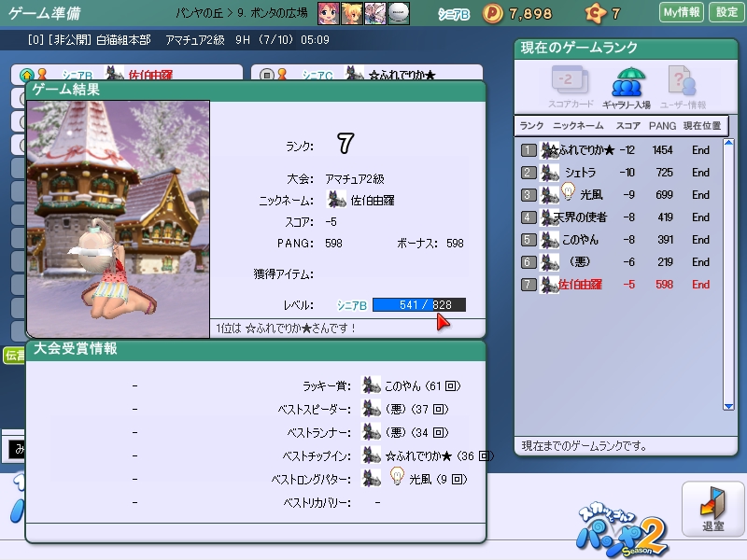Click rank badge number 7 icon
Image resolution: width=747 pixels, height=560 pixels.
[528, 285]
